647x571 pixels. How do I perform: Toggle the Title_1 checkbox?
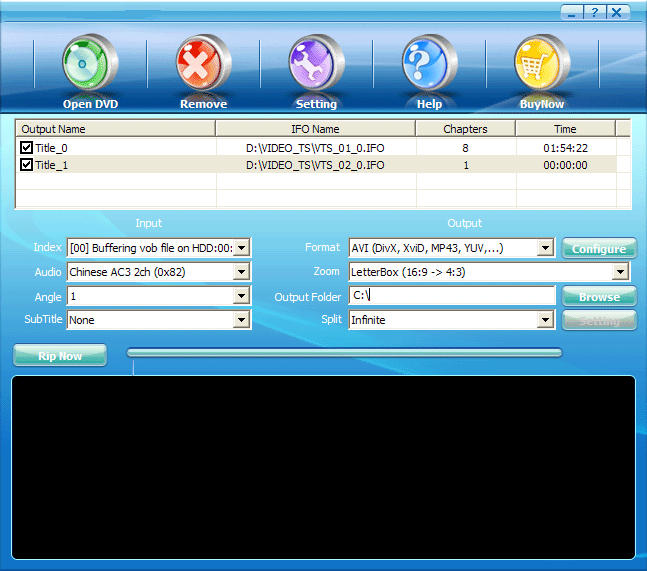pyautogui.click(x=26, y=165)
